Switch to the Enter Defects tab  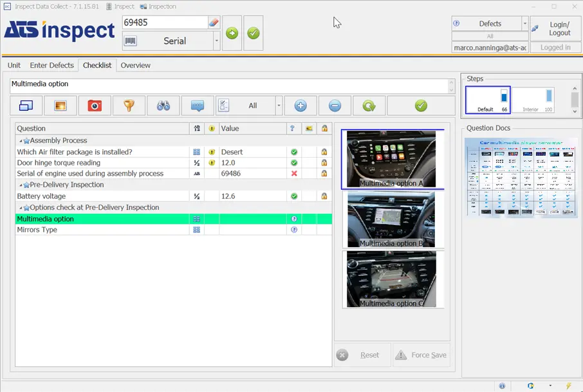51,66
